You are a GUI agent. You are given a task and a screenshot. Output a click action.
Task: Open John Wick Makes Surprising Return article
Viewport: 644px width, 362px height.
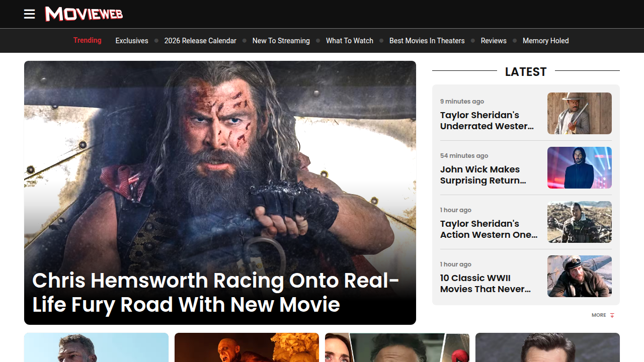(x=483, y=175)
